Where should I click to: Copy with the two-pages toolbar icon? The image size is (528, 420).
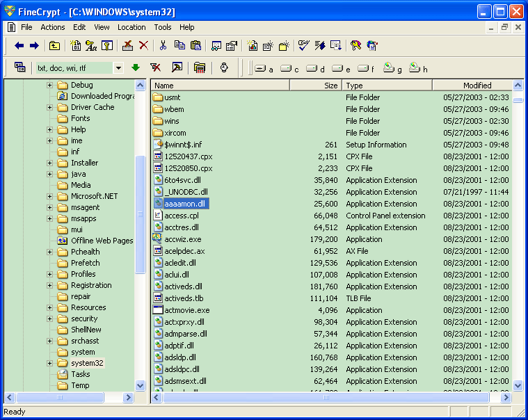pyautogui.click(x=179, y=45)
